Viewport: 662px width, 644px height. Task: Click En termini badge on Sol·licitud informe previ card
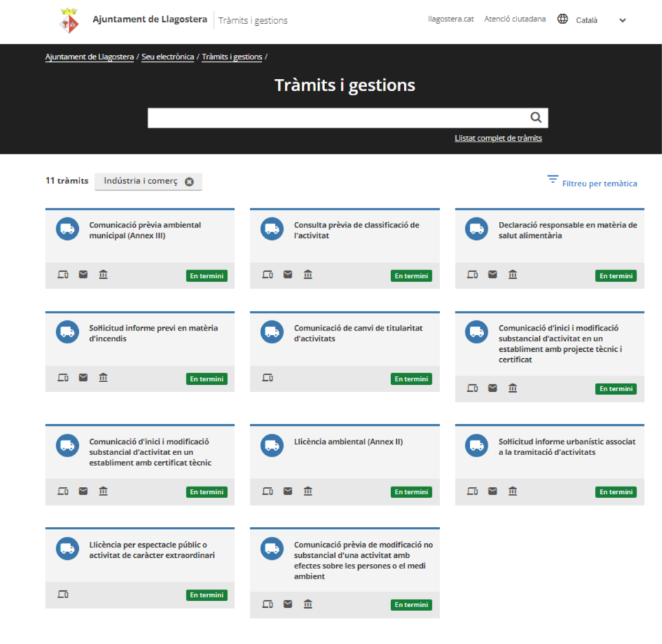[207, 379]
